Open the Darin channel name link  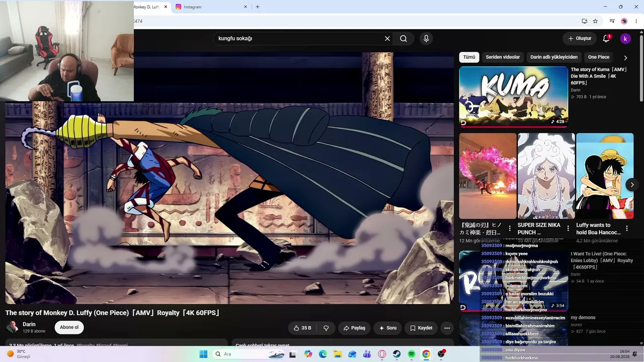coord(29,324)
